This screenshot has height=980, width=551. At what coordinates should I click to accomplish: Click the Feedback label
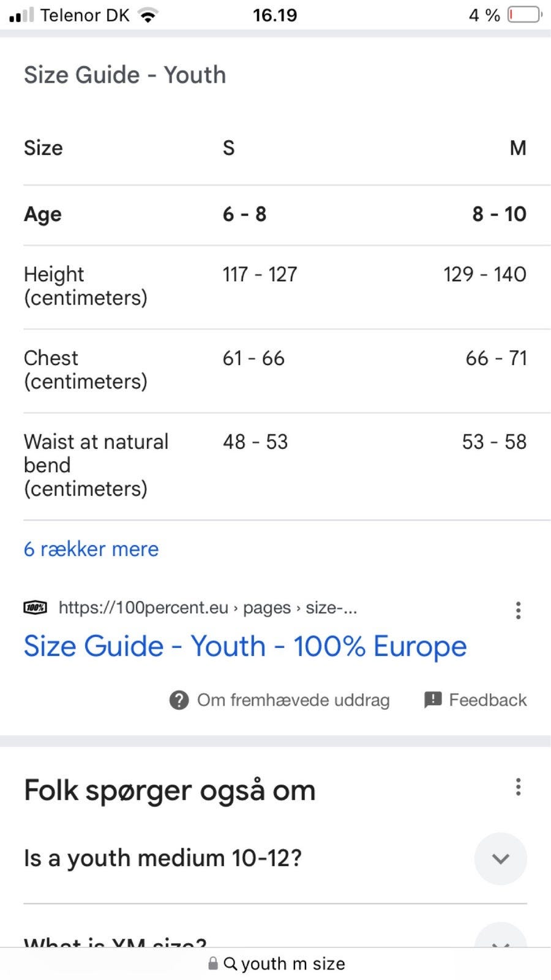488,700
